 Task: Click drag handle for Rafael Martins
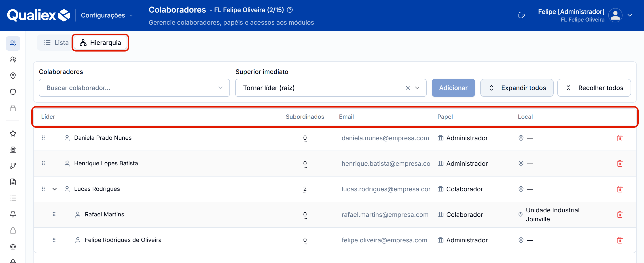coord(54,214)
